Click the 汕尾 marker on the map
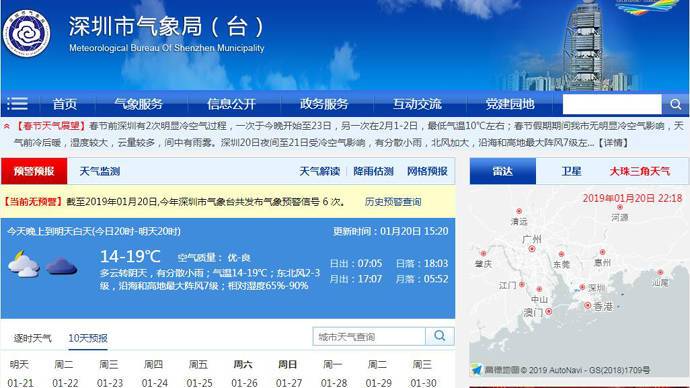This screenshot has height=388, width=690. (660, 272)
